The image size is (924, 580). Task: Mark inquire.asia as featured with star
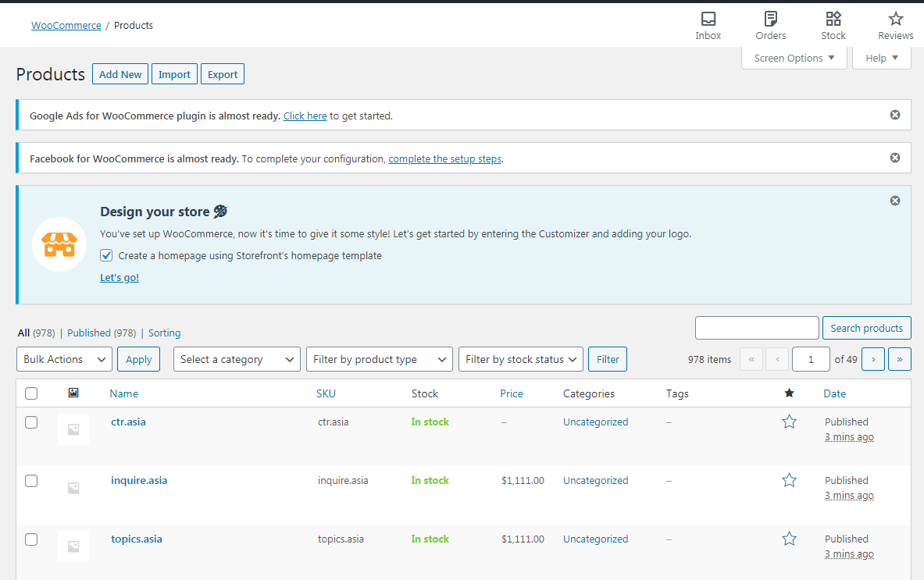point(789,481)
